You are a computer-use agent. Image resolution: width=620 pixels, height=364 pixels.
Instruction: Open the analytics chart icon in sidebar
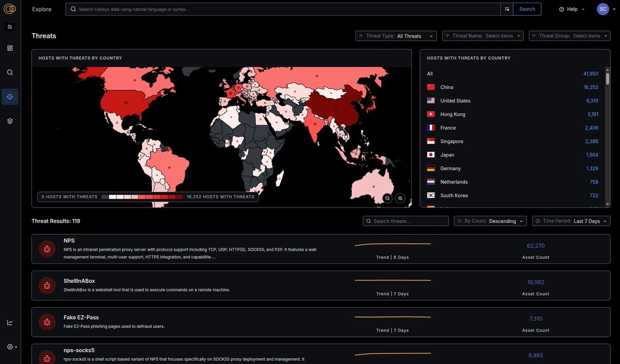tap(10, 322)
